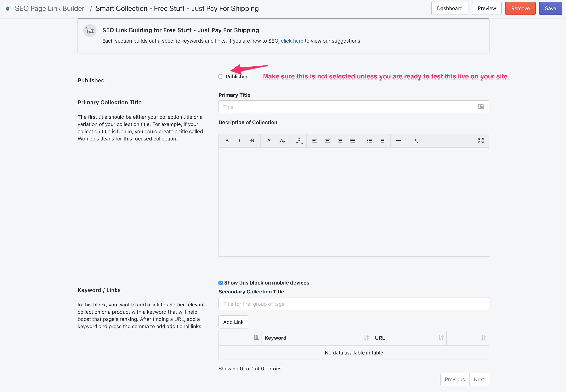Sort table by URL column
Screen dimensions: 566x392
click(409, 338)
